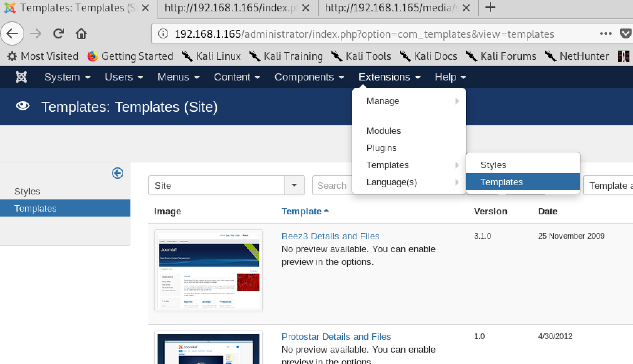Open the System menu

click(x=67, y=77)
